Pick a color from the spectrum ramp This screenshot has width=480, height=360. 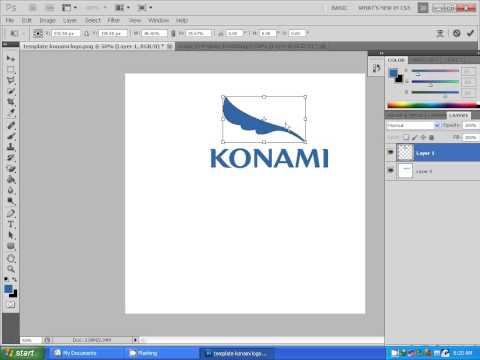click(x=433, y=105)
